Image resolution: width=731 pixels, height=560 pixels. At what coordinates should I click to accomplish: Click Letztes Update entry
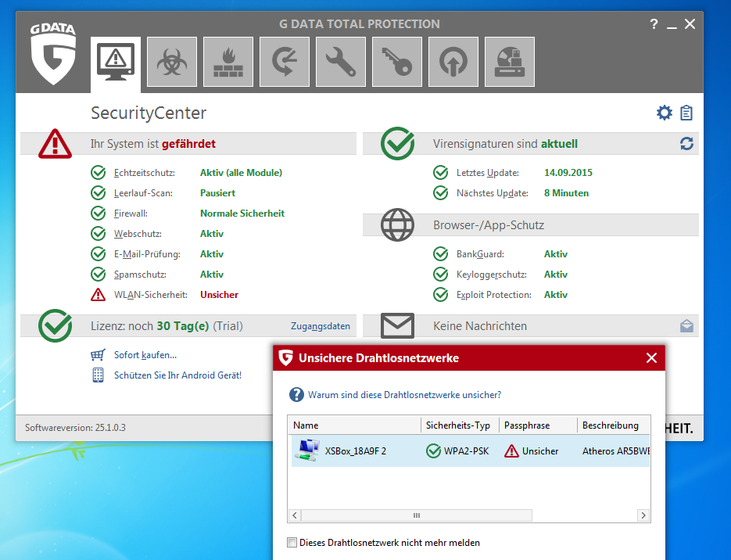click(x=488, y=173)
